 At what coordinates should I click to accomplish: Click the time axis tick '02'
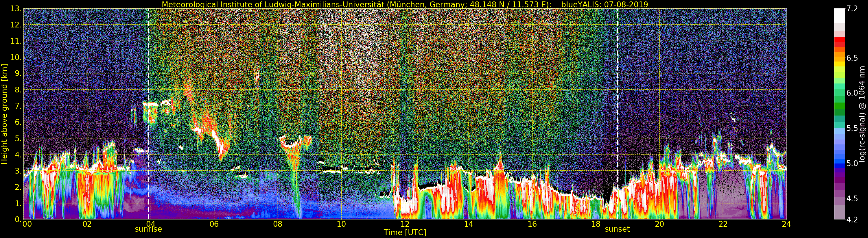coord(87,224)
